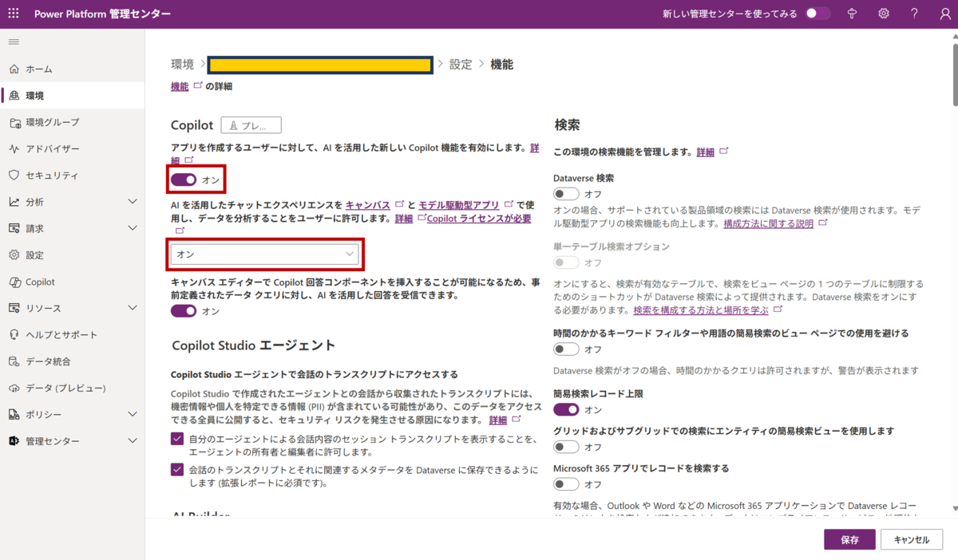958x560 pixels.
Task: Toggle Microsoft 365 アプリでレコードを検索する switch
Action: tap(566, 484)
